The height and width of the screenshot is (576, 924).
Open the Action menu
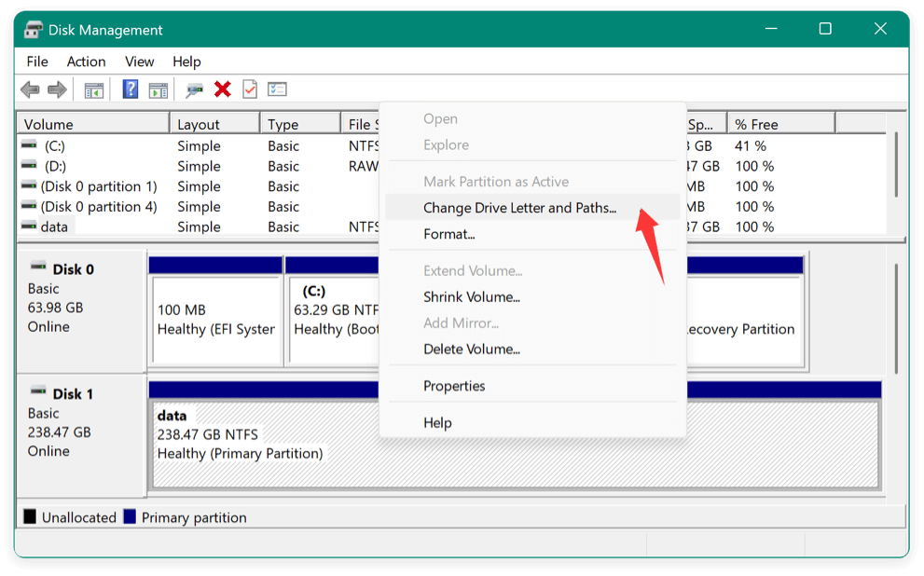pyautogui.click(x=86, y=62)
